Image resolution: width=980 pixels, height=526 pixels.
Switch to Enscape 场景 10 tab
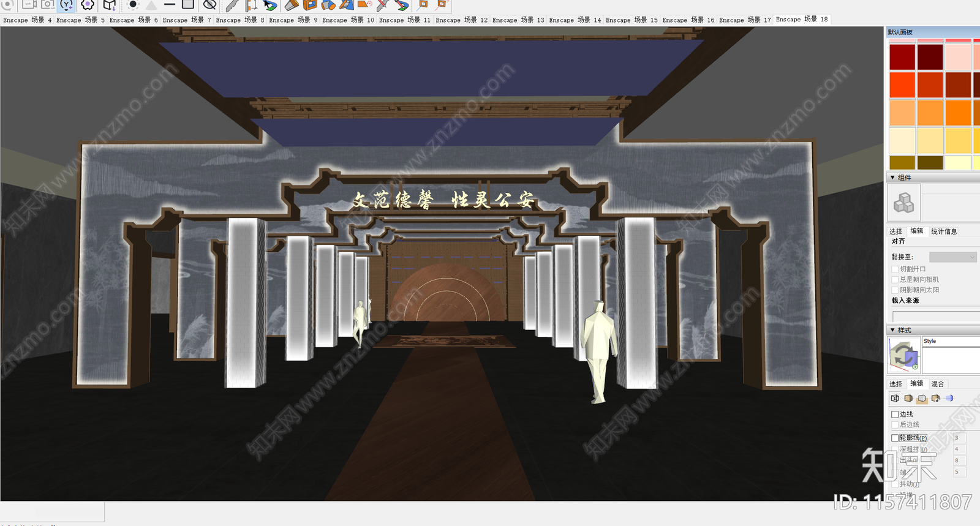pos(348,20)
